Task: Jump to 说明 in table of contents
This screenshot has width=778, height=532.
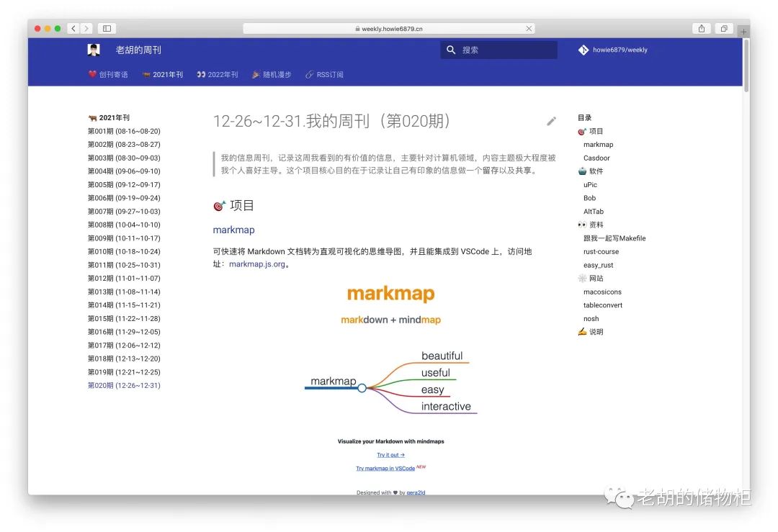Action: 591,332
